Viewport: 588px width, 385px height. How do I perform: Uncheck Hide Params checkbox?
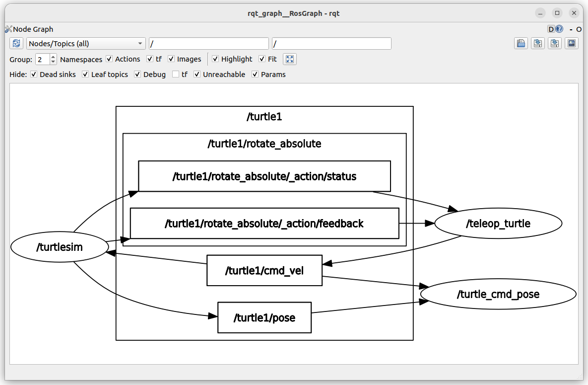(x=255, y=75)
